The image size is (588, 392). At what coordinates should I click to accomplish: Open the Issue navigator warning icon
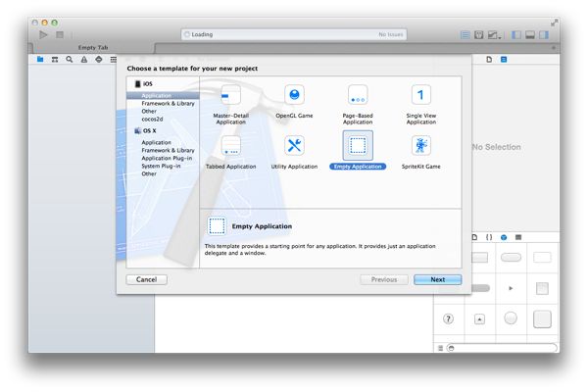(84, 59)
